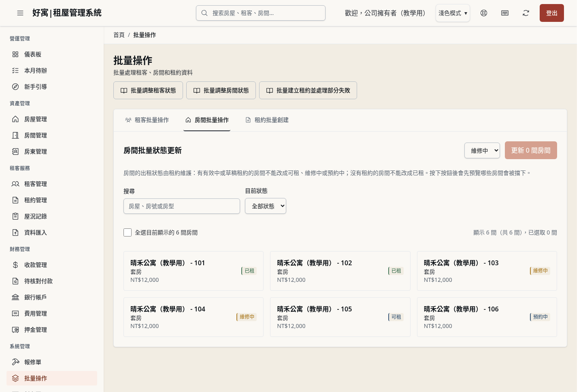Open 租客管理 people icon in sidebar
This screenshot has width=583, height=392.
pos(15,184)
